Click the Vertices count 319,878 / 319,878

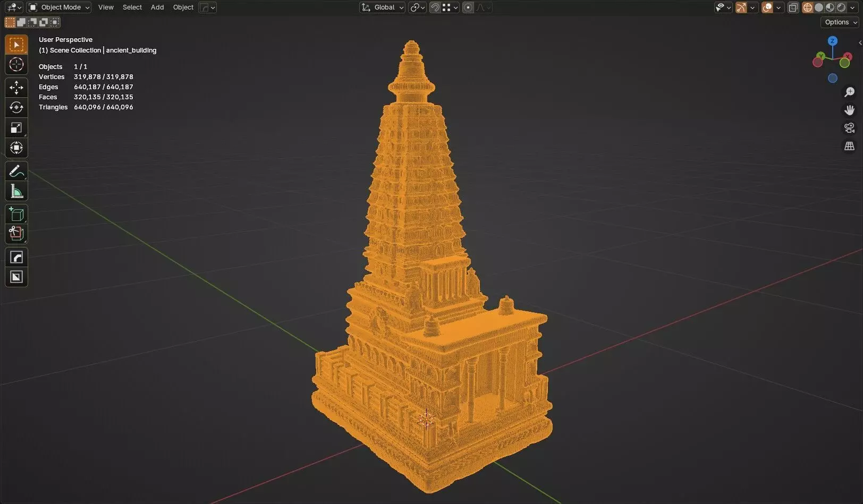click(x=104, y=77)
